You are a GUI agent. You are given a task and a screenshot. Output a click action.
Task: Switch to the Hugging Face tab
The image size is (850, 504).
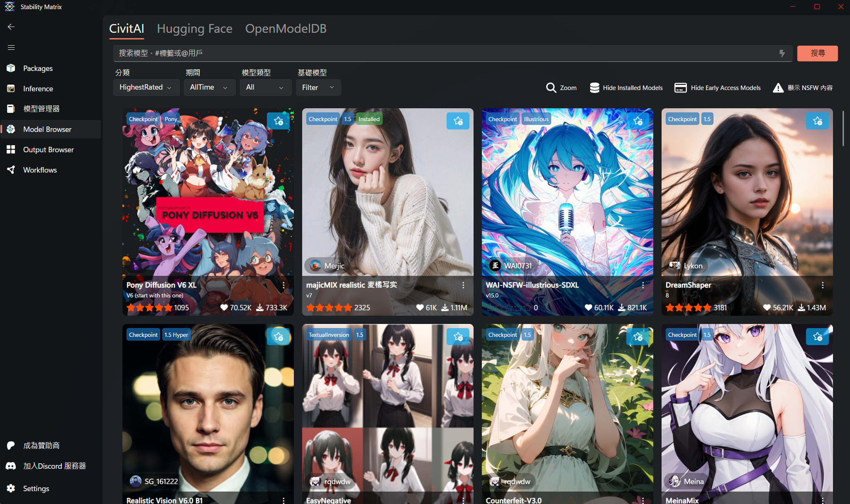[194, 29]
